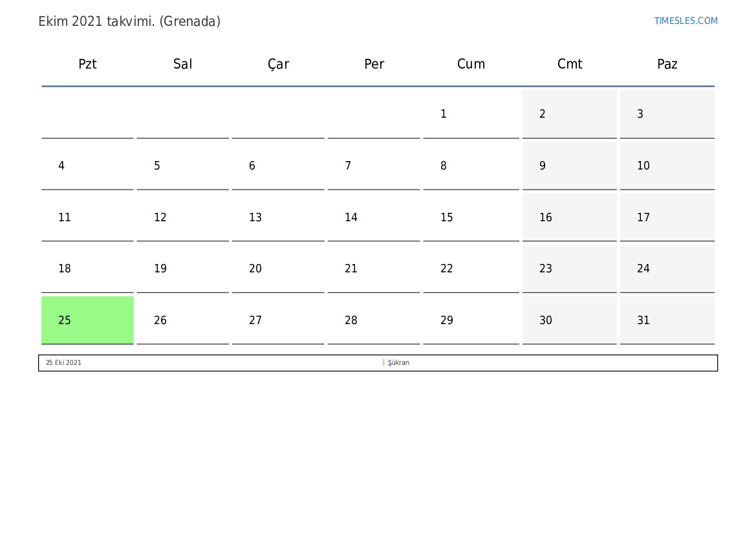Select the highlighted day 25 cell
This screenshot has width=756, height=535.
tap(87, 320)
